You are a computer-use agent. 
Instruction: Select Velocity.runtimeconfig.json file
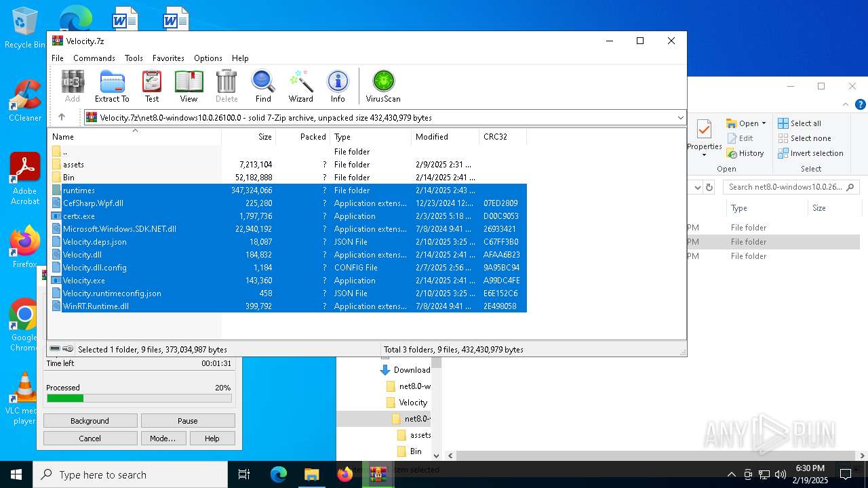point(288,293)
